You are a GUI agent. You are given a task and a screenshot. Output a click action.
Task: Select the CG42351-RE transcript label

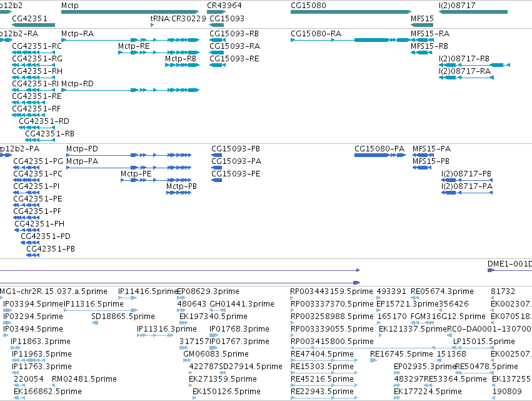tap(37, 96)
